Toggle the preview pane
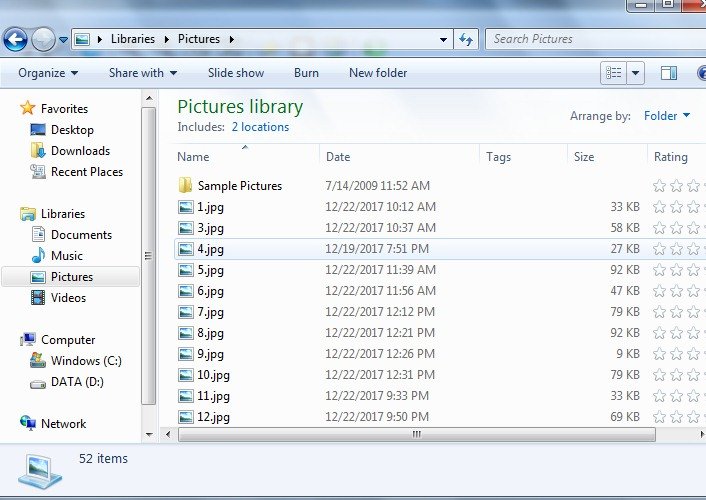This screenshot has width=706, height=500. click(669, 73)
